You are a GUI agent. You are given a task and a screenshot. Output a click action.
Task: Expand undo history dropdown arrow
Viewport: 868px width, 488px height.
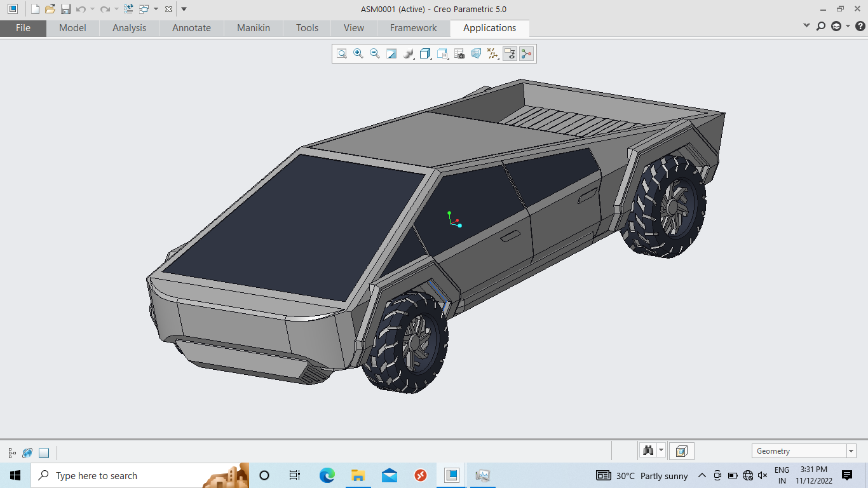click(92, 9)
